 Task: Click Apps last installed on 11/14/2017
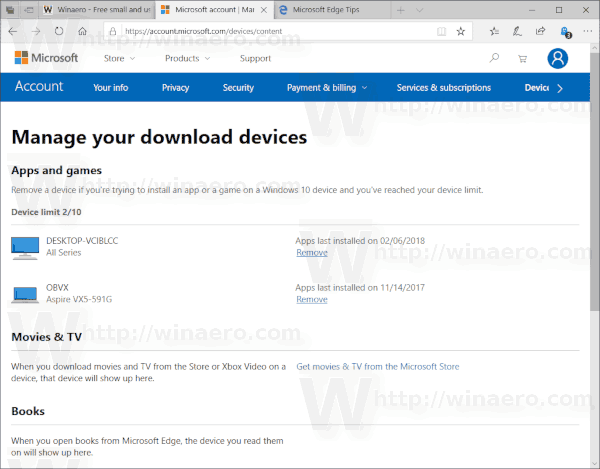[360, 287]
